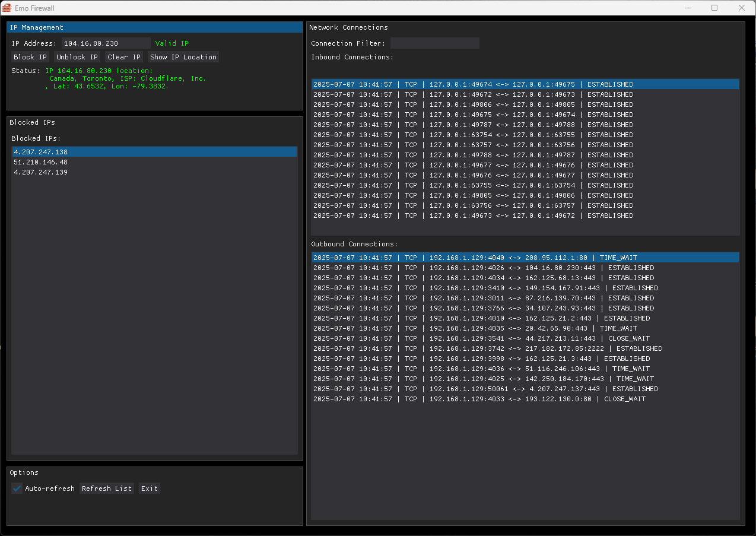Image resolution: width=756 pixels, height=536 pixels.
Task: Toggle the Auto-refresh checkbox
Action: pos(17,489)
